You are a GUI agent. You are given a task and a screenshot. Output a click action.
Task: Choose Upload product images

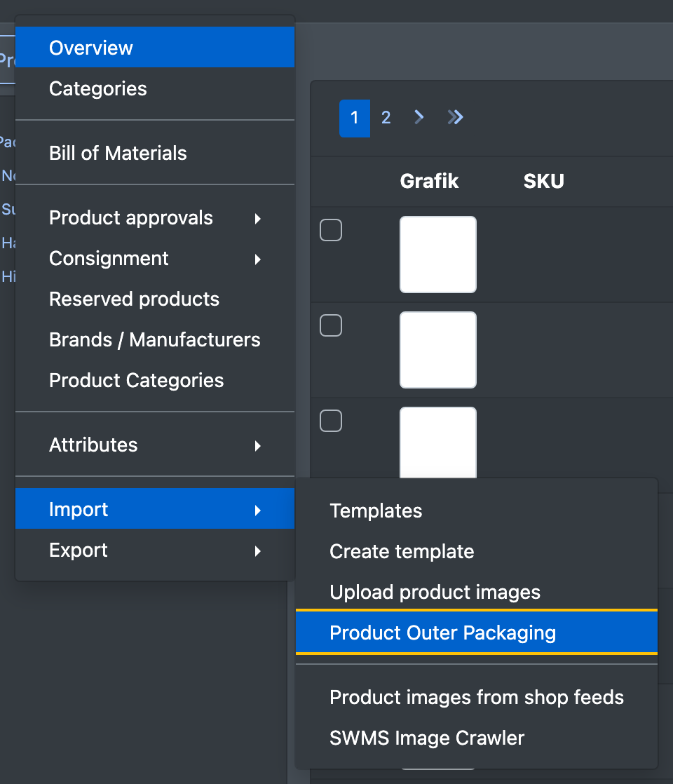tap(477, 592)
